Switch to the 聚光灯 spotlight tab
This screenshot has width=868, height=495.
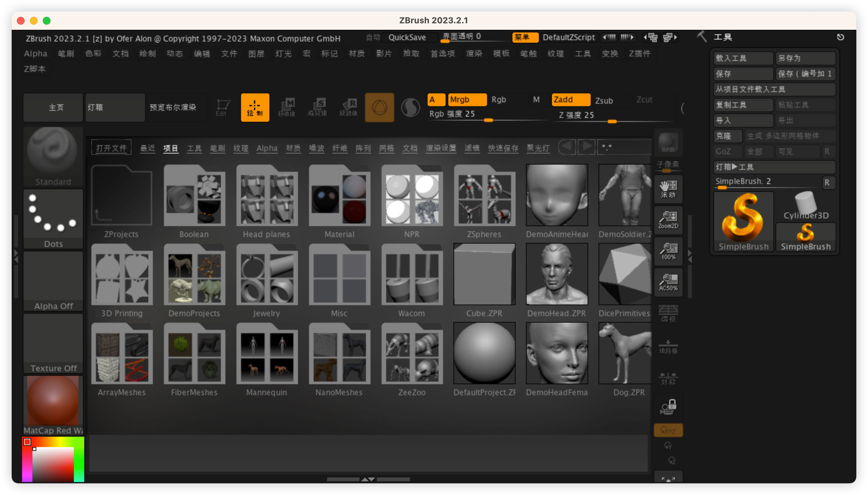(x=538, y=148)
